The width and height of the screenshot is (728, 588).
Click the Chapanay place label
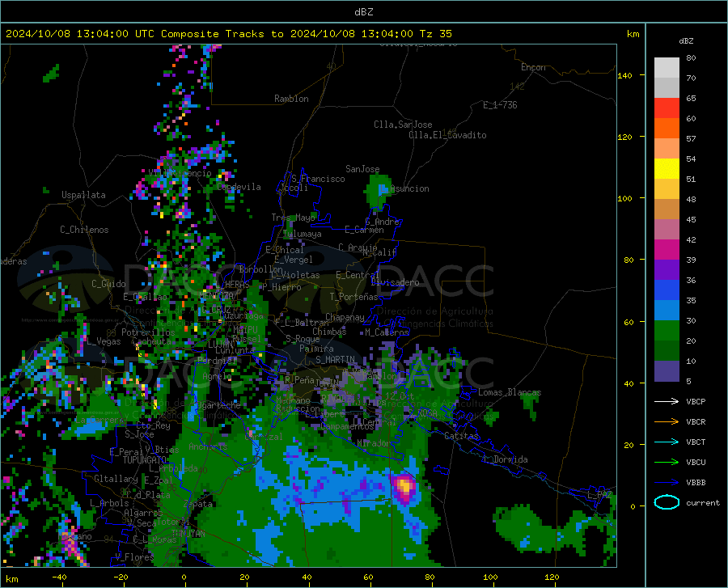[x=345, y=317]
